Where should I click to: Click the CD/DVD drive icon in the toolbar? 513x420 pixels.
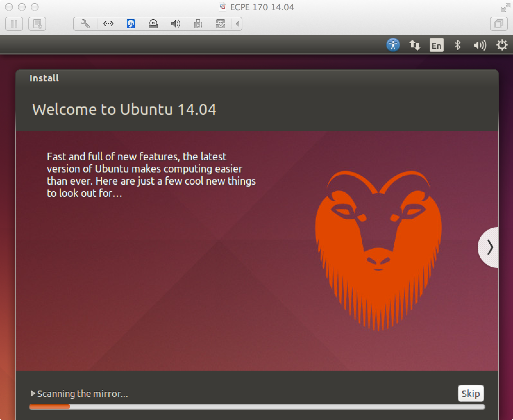tap(153, 24)
